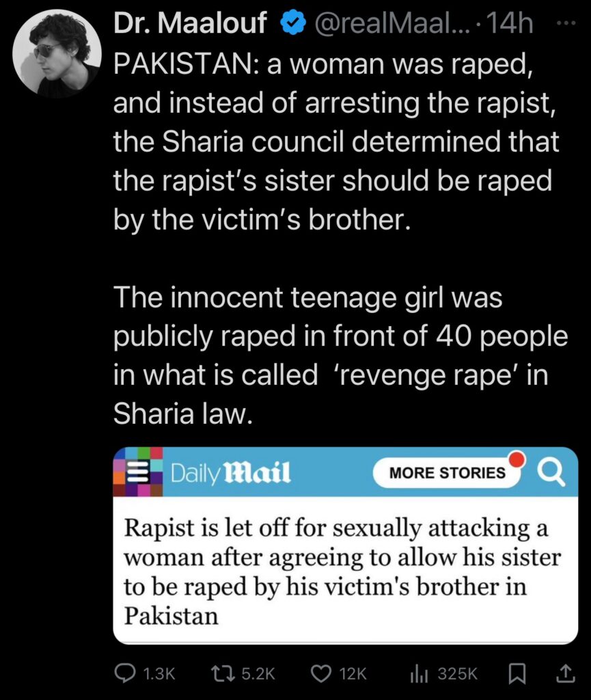Share the post via upload icon
Image resolution: width=591 pixels, height=700 pixels.
(566, 673)
